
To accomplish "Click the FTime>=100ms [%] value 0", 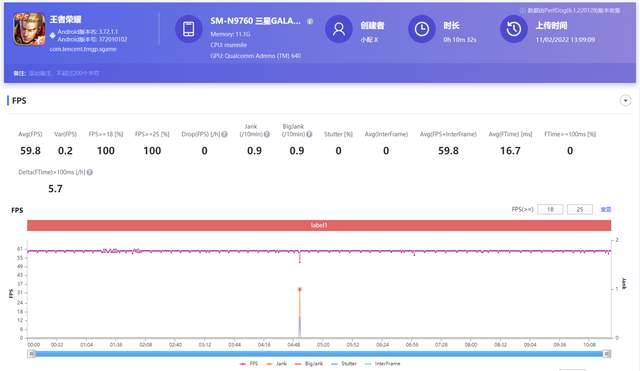I will tap(570, 151).
